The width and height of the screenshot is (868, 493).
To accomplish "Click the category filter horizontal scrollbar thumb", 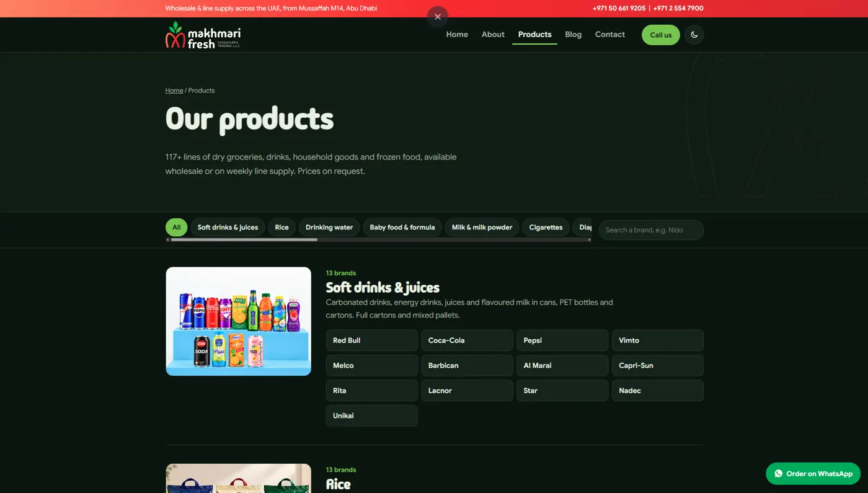I will [244, 239].
